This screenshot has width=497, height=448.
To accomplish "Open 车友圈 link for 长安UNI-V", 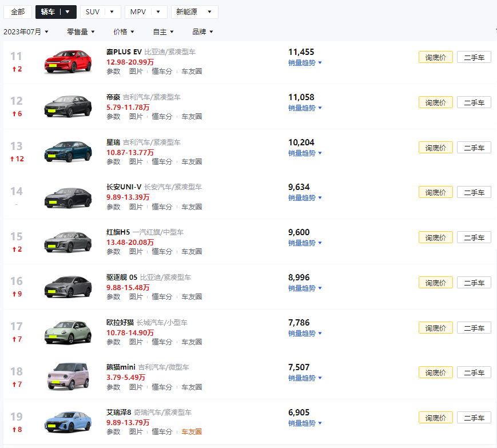I will 192,207.
